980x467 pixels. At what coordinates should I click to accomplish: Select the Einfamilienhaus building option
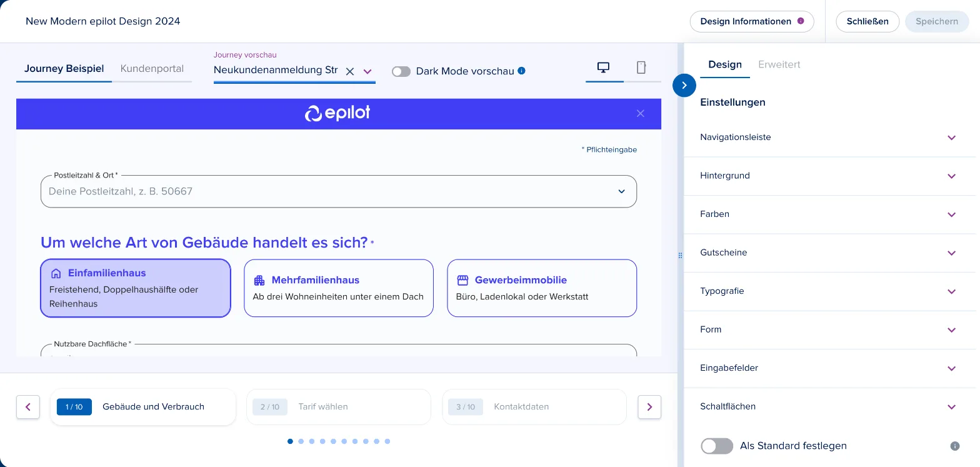[136, 288]
